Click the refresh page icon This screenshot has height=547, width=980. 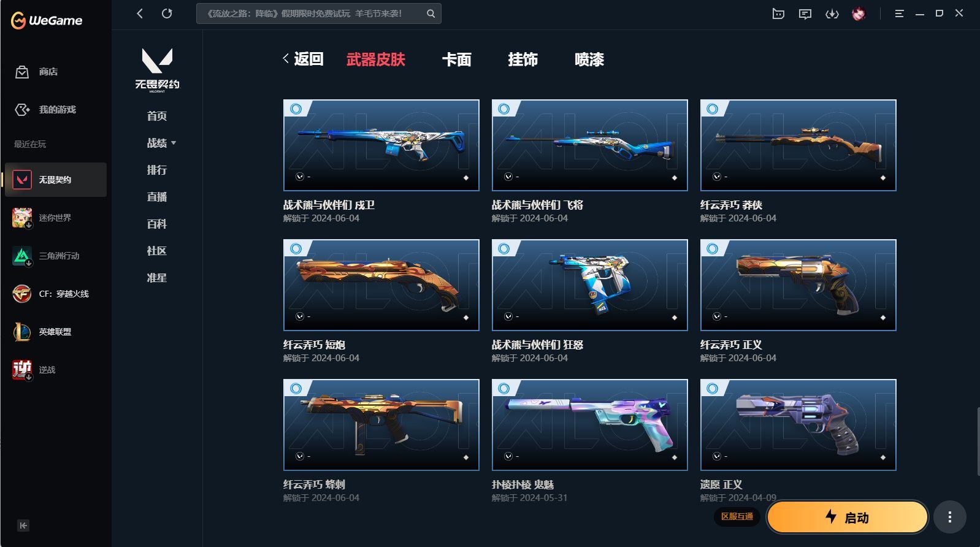coord(167,13)
